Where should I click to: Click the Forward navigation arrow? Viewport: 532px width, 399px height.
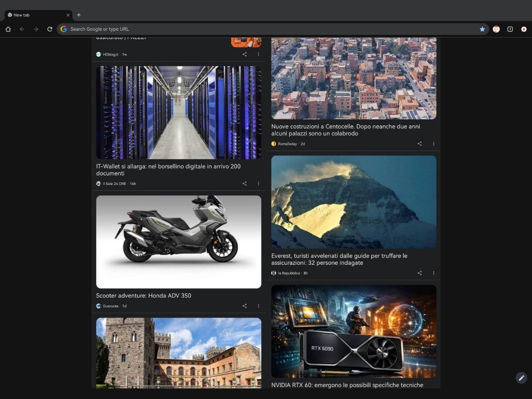click(36, 29)
